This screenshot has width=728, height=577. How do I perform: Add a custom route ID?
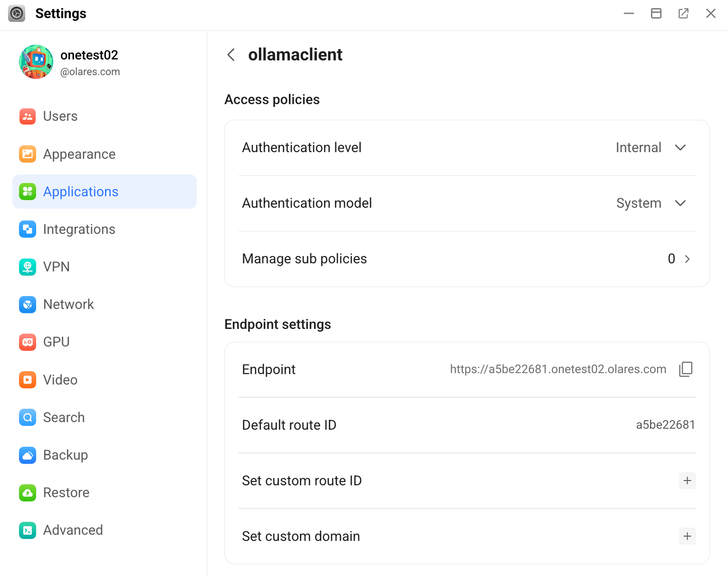pyautogui.click(x=687, y=480)
